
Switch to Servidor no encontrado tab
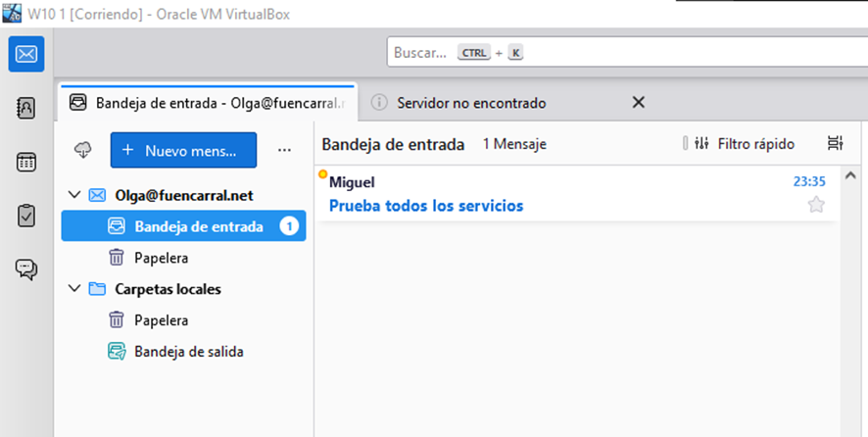click(x=470, y=103)
